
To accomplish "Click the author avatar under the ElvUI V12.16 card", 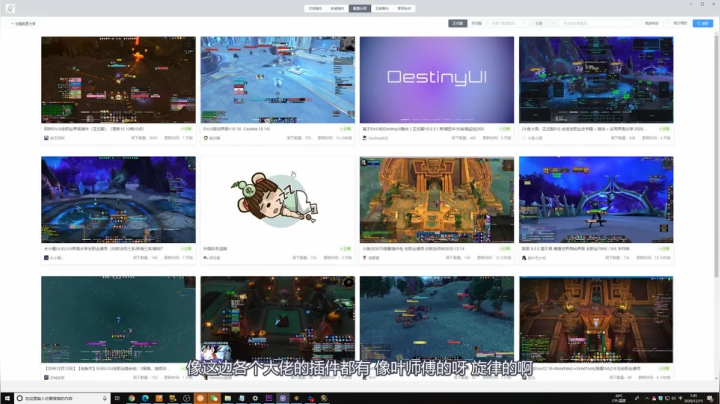I will [205, 138].
